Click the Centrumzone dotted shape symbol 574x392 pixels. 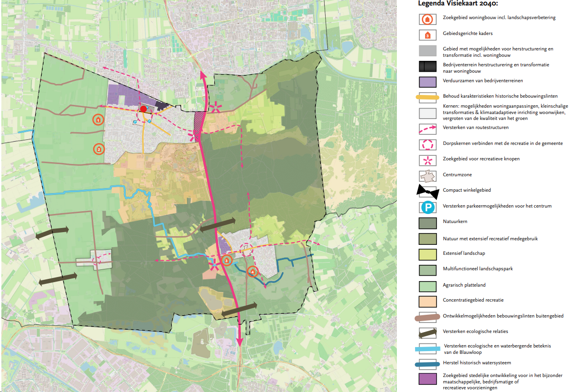click(428, 175)
